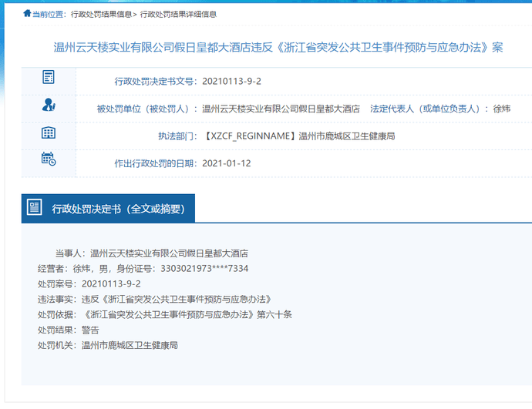Click 处罚案号：20210113-9-2 line
The width and height of the screenshot is (532, 409).
pos(89,284)
